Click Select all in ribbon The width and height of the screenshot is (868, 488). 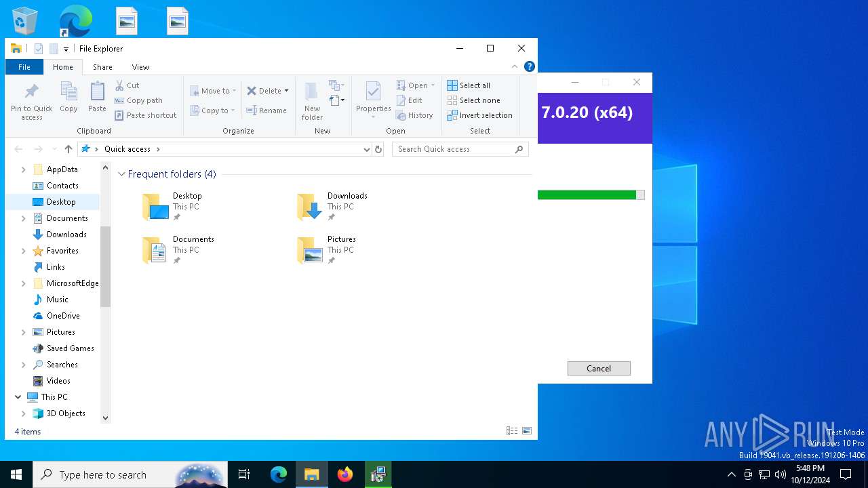click(x=469, y=85)
